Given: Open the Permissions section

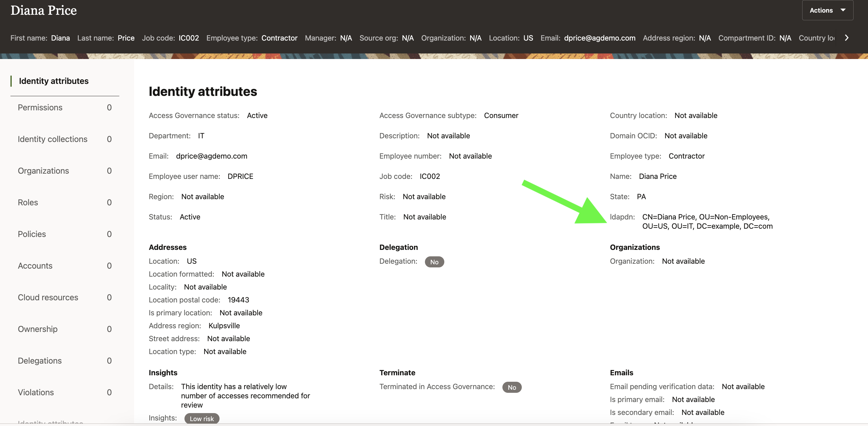Looking at the screenshot, I should tap(40, 108).
